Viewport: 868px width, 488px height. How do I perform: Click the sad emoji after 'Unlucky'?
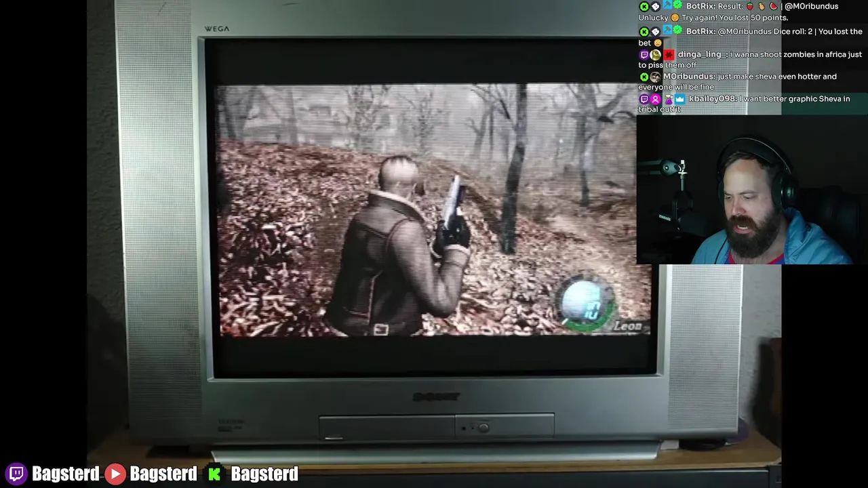click(x=675, y=18)
